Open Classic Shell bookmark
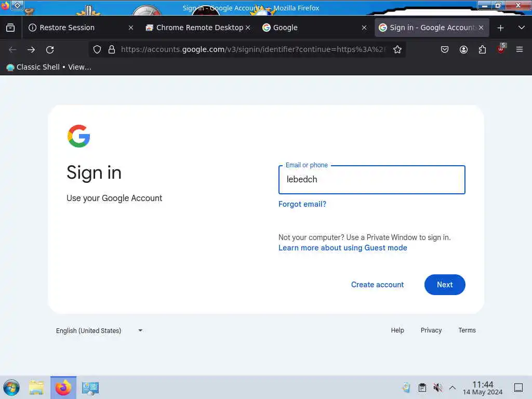 (48, 67)
